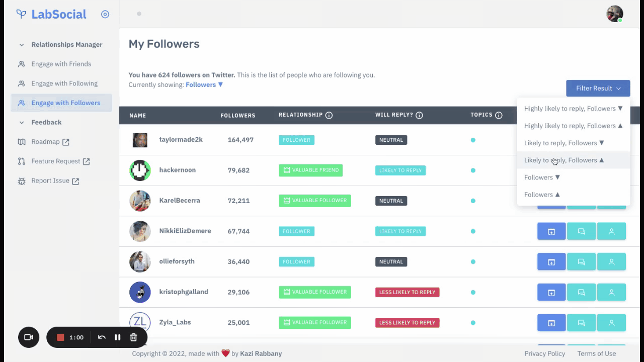Select 'Likely to reply, Followers ▲' option
The height and width of the screenshot is (362, 644).
click(x=573, y=160)
